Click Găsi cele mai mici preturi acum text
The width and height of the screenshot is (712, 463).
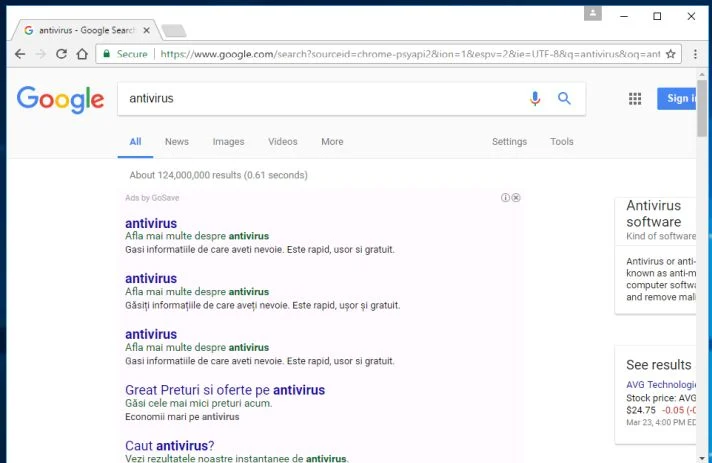click(x=199, y=403)
